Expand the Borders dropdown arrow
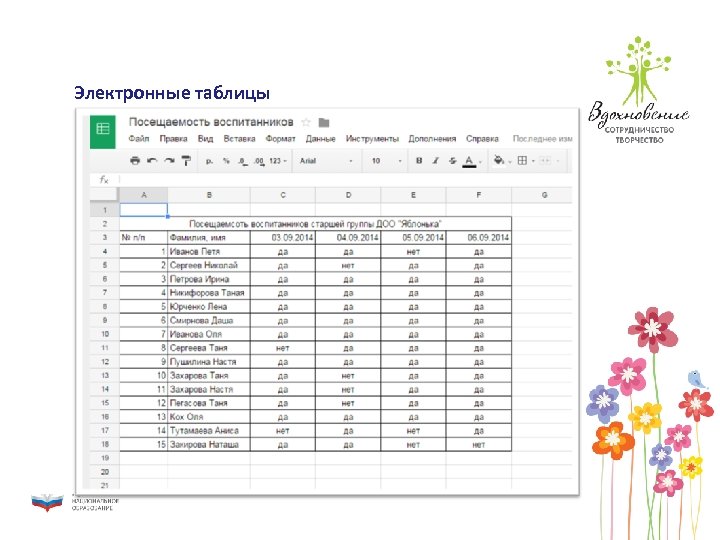 pos(533,161)
